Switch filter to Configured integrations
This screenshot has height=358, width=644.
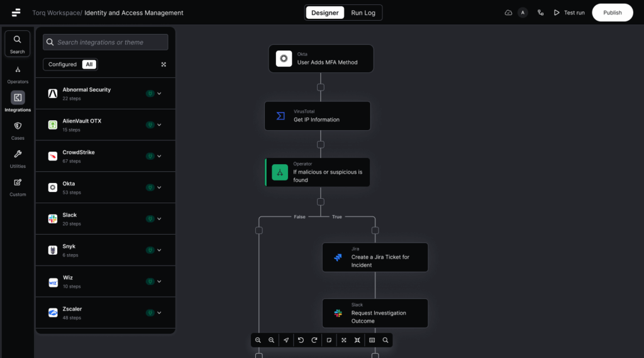[x=62, y=64]
